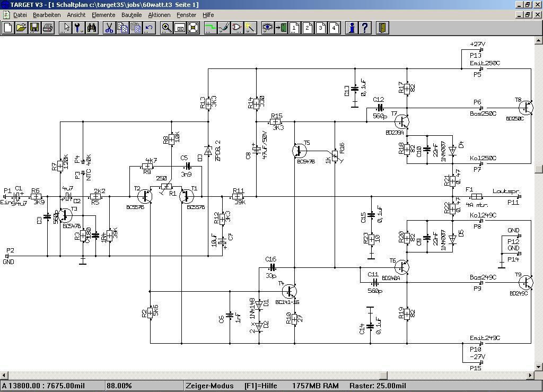The height and width of the screenshot is (392, 543).
Task: Zoom in with the magnifier icon
Action: pyautogui.click(x=167, y=28)
